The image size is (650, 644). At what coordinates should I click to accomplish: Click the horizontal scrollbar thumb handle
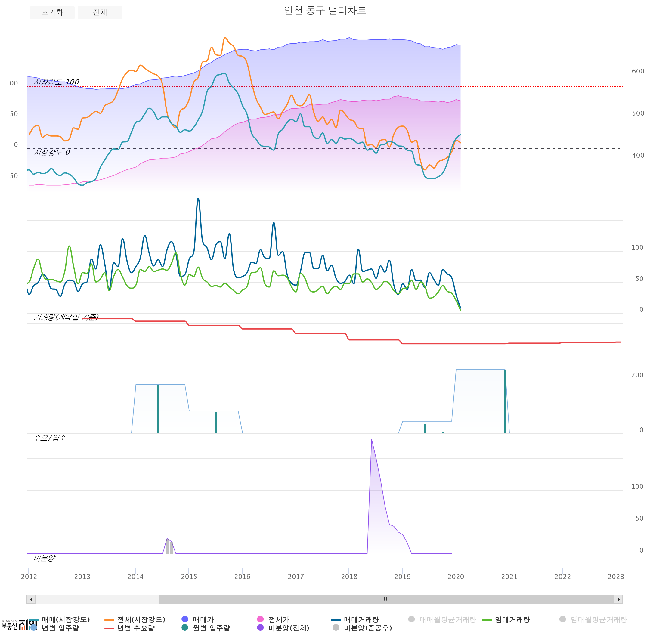(387, 599)
